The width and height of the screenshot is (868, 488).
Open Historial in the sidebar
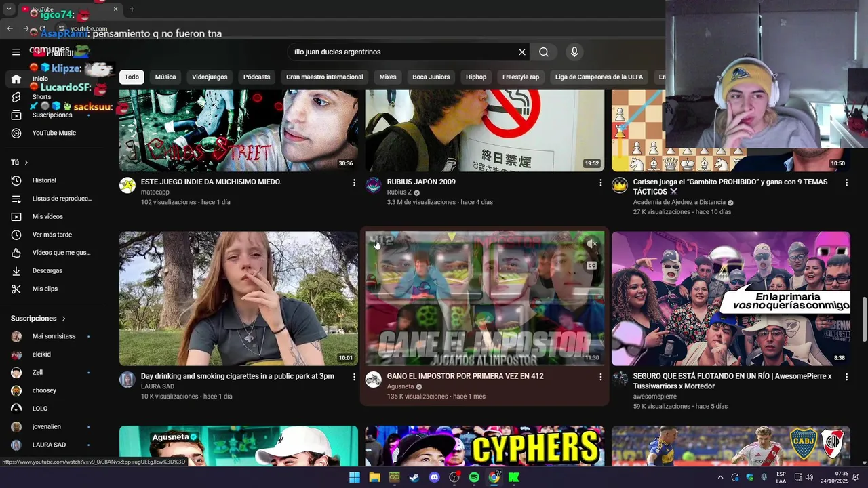click(54, 180)
